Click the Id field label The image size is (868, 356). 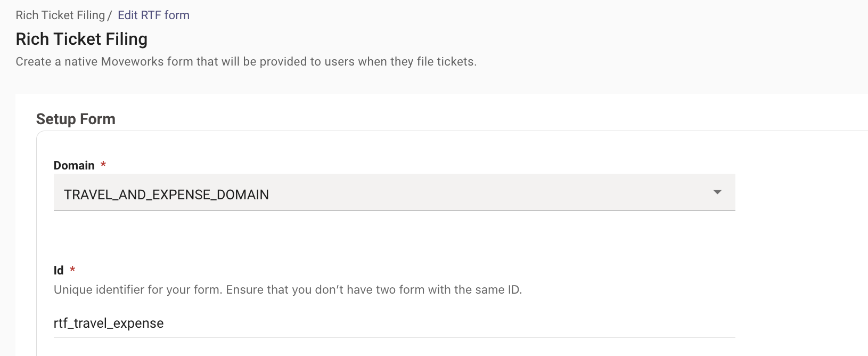(59, 271)
